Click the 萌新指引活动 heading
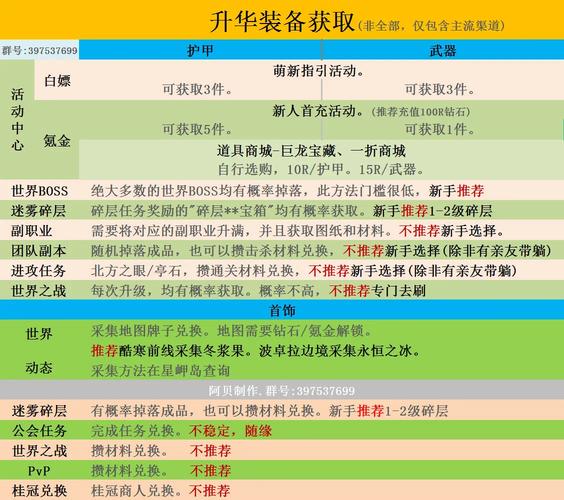 point(318,71)
